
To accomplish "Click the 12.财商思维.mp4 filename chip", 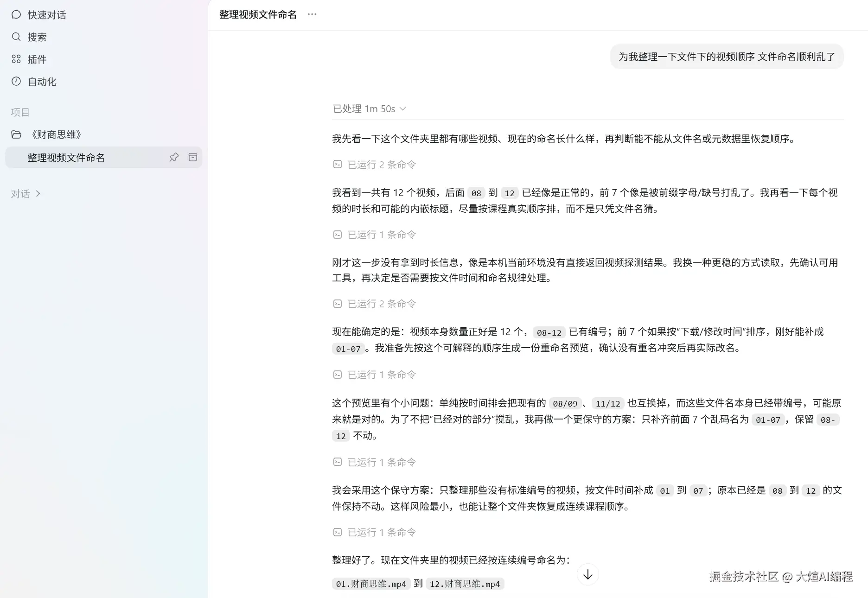I will (x=465, y=584).
